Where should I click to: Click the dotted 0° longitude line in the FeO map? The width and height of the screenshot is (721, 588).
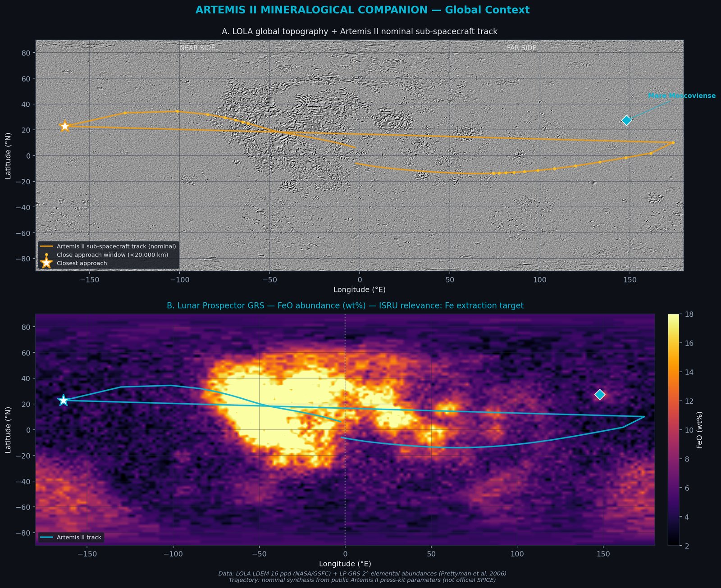pos(345,429)
